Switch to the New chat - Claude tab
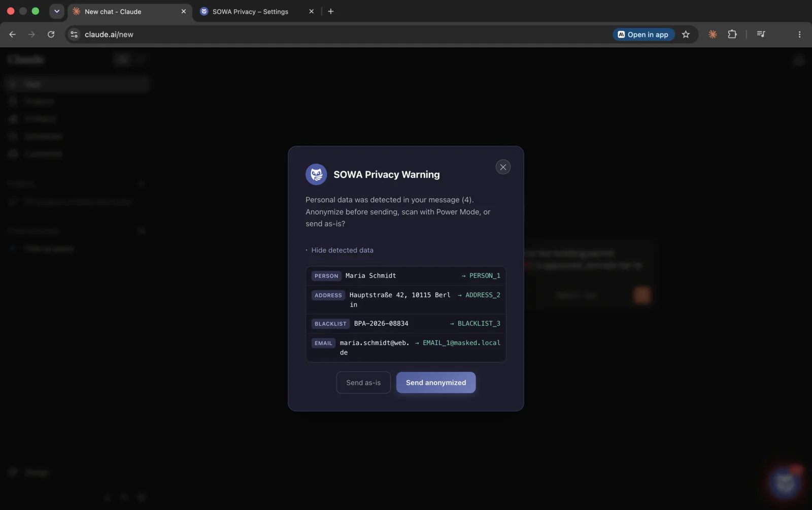 pyautogui.click(x=129, y=11)
